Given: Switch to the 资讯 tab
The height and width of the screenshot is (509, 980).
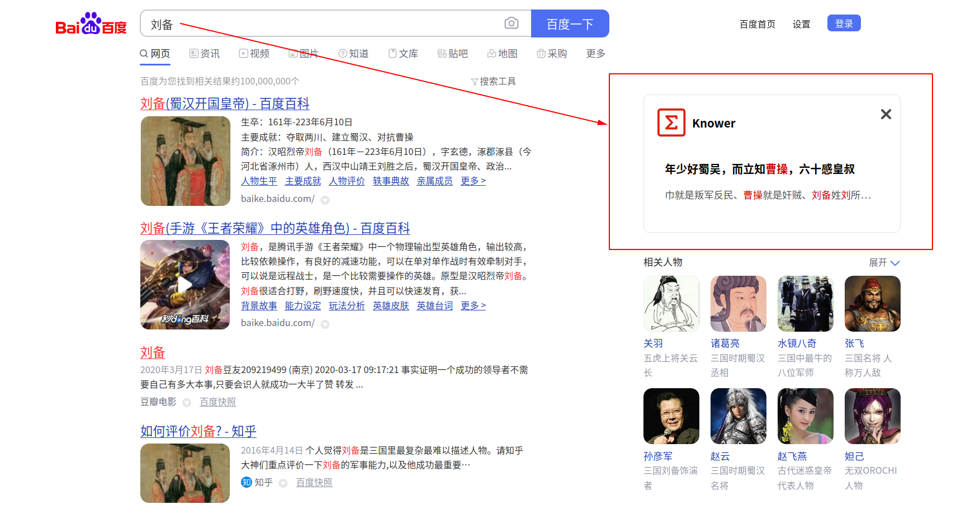Looking at the screenshot, I should pos(205,54).
